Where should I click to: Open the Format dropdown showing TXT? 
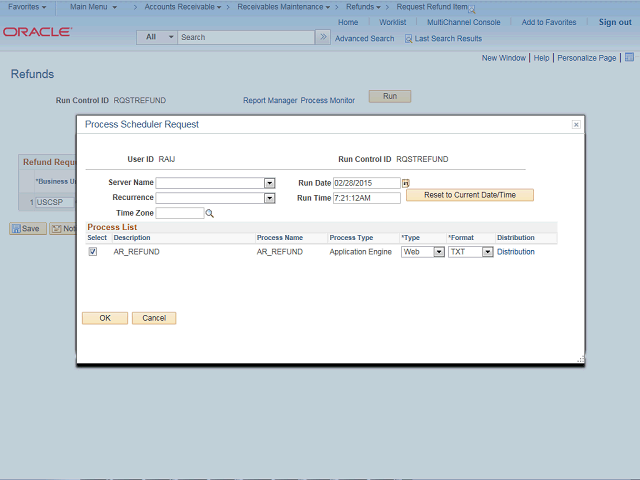click(x=487, y=252)
